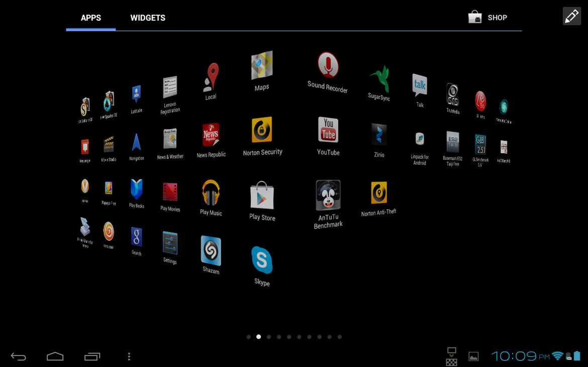Viewport: 588px width, 367px height.
Task: Open the 10:09 PM clock panel
Action: point(520,356)
